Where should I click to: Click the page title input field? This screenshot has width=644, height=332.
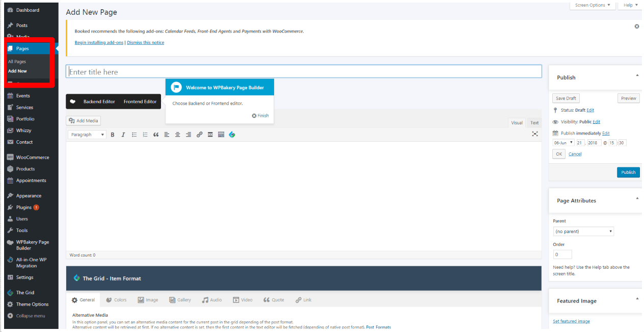(304, 71)
